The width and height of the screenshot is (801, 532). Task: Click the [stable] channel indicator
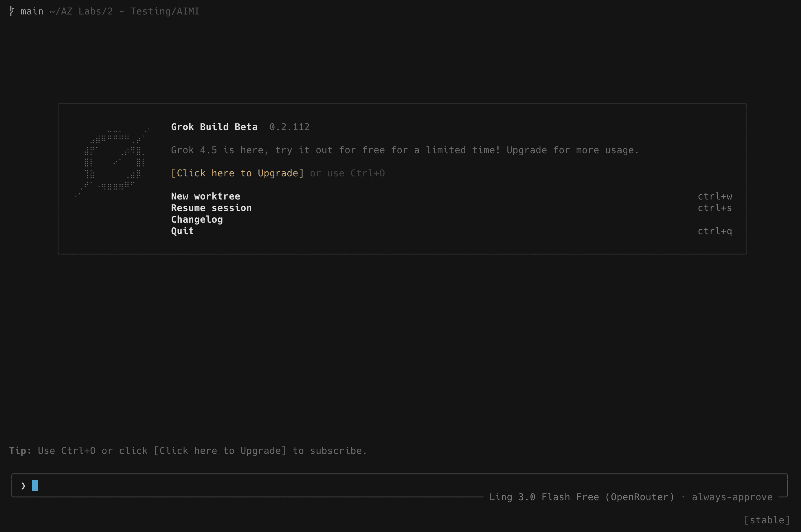tap(767, 520)
